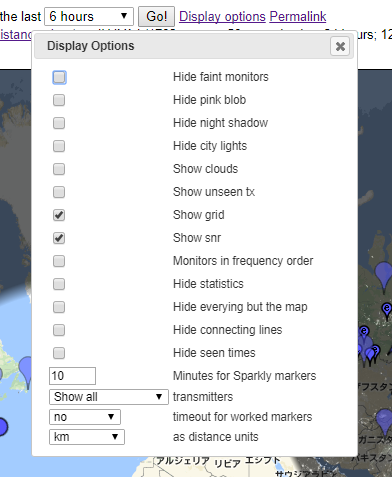Enable Hide faint monitors checkbox
The height and width of the screenshot is (477, 392).
59,77
